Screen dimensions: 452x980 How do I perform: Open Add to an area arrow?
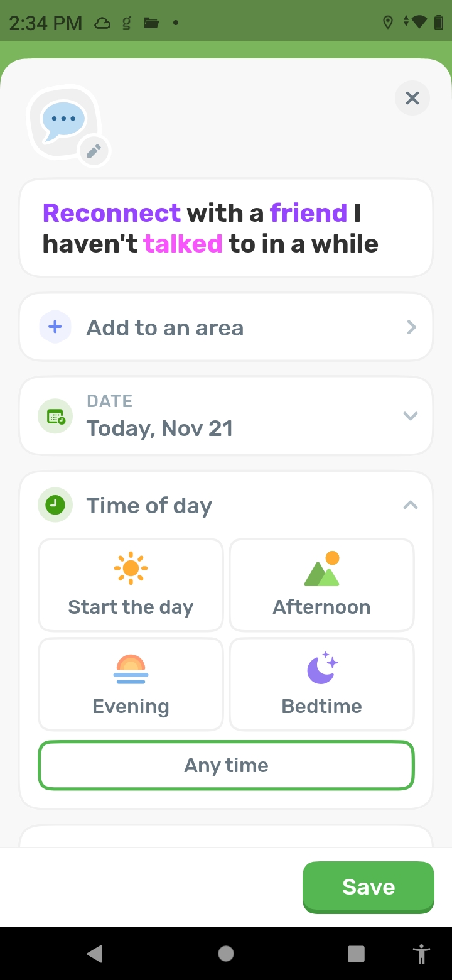(x=411, y=327)
